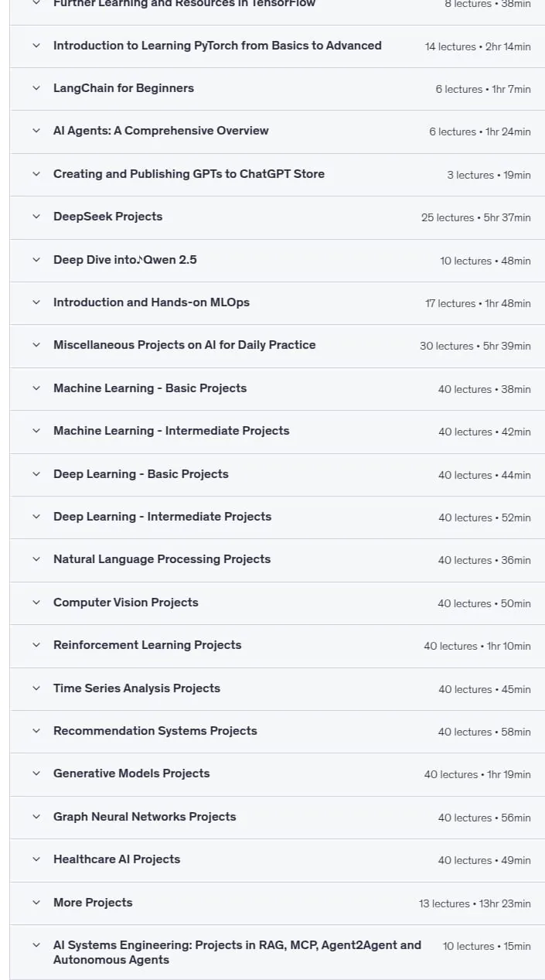Select Introduction and Hands-on MLOps section title

tap(152, 302)
